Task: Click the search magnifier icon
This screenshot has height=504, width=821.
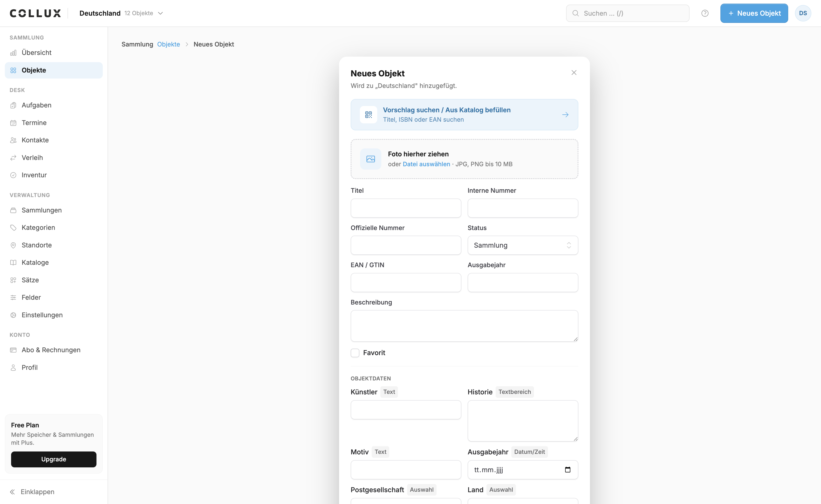Action: (x=575, y=13)
